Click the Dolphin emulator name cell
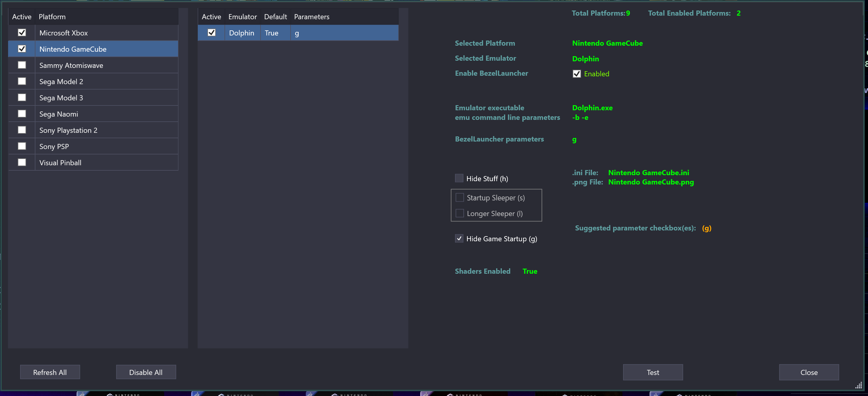Viewport: 868px width, 396px height. 243,33
